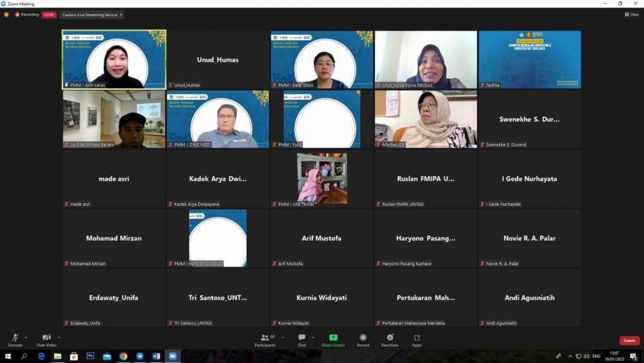Open Telegram from the taskbar
The image size is (644, 363).
tap(140, 356)
